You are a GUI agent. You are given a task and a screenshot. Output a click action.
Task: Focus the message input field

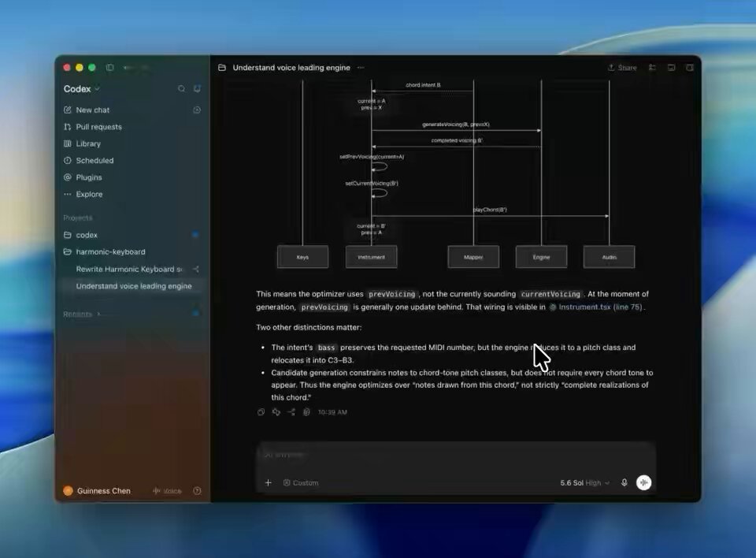click(456, 456)
